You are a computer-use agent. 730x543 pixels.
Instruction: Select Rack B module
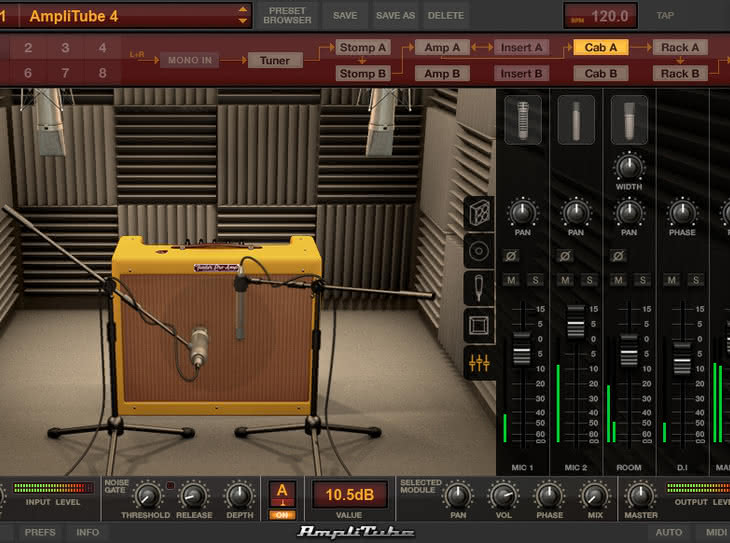point(680,74)
